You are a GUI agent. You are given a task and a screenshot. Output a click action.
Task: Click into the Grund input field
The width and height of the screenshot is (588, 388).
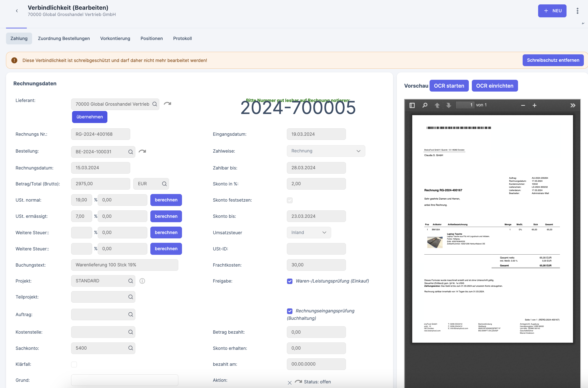pyautogui.click(x=124, y=380)
